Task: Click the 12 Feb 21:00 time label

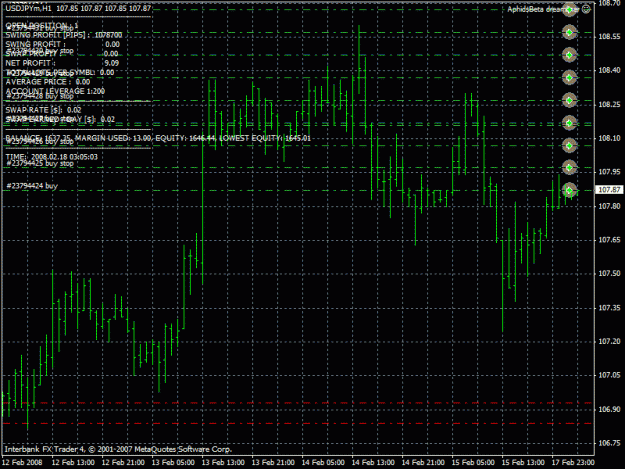Action: (123, 463)
